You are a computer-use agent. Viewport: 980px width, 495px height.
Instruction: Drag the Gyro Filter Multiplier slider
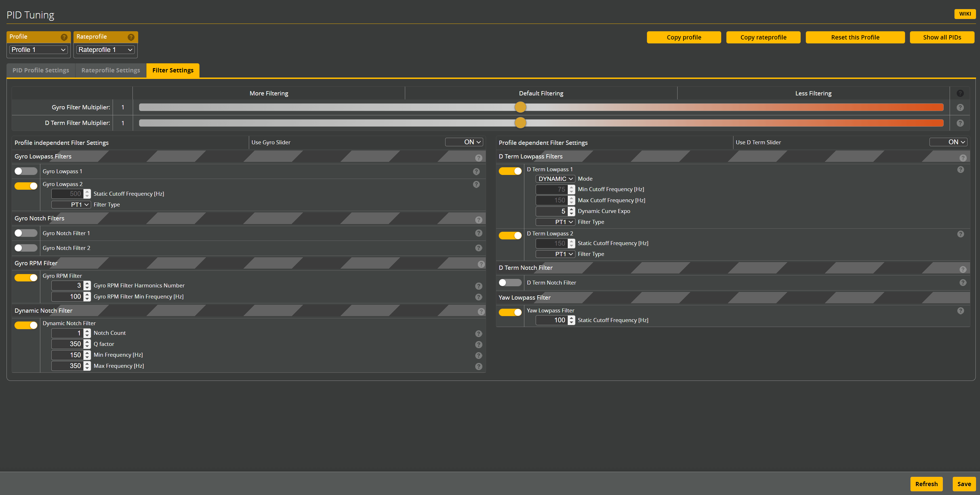[521, 107]
